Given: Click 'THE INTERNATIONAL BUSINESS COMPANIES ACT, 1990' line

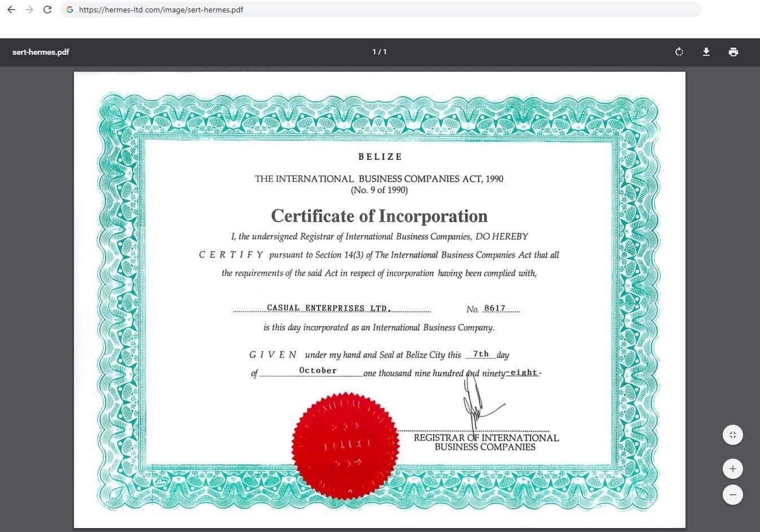Looking at the screenshot, I should click(379, 178).
